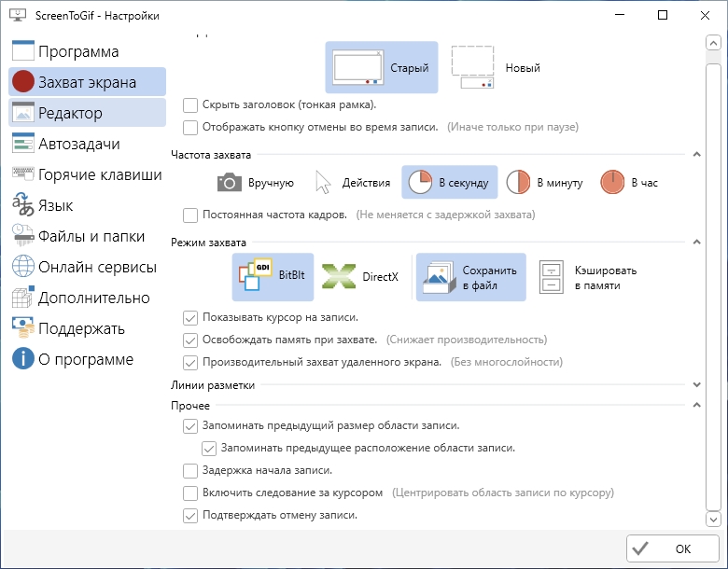Select the DirectX green X icon
This screenshot has height=569, width=728.
click(x=339, y=276)
